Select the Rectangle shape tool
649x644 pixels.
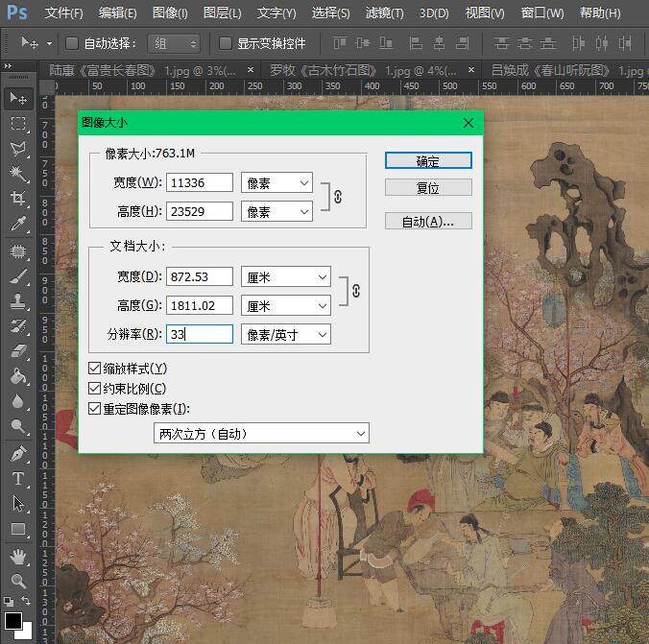coord(18,529)
